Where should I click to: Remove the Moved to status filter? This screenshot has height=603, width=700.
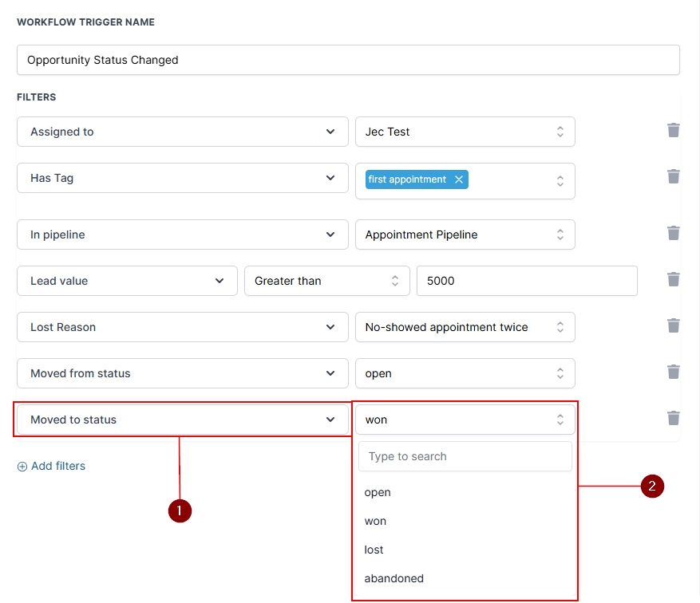click(x=673, y=418)
